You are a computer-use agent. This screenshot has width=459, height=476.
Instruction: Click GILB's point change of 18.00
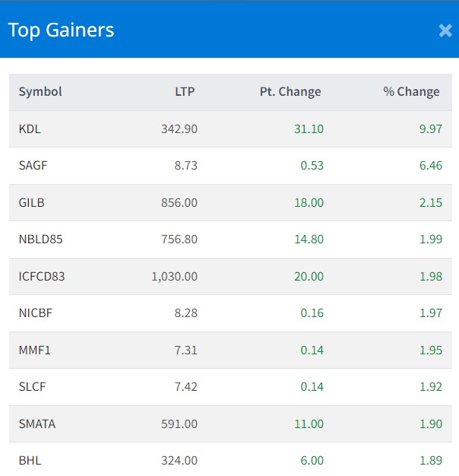click(x=309, y=202)
